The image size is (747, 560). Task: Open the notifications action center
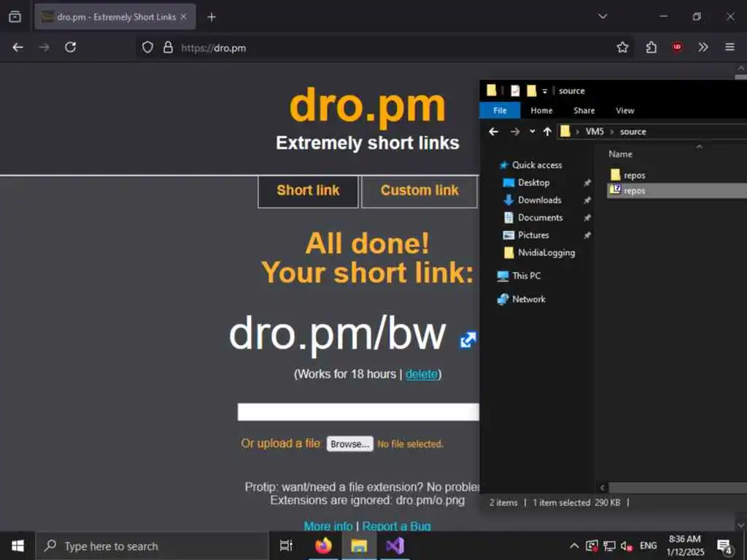[724, 547]
